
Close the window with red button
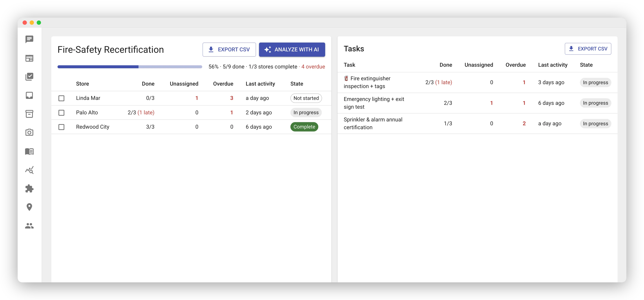tap(25, 23)
